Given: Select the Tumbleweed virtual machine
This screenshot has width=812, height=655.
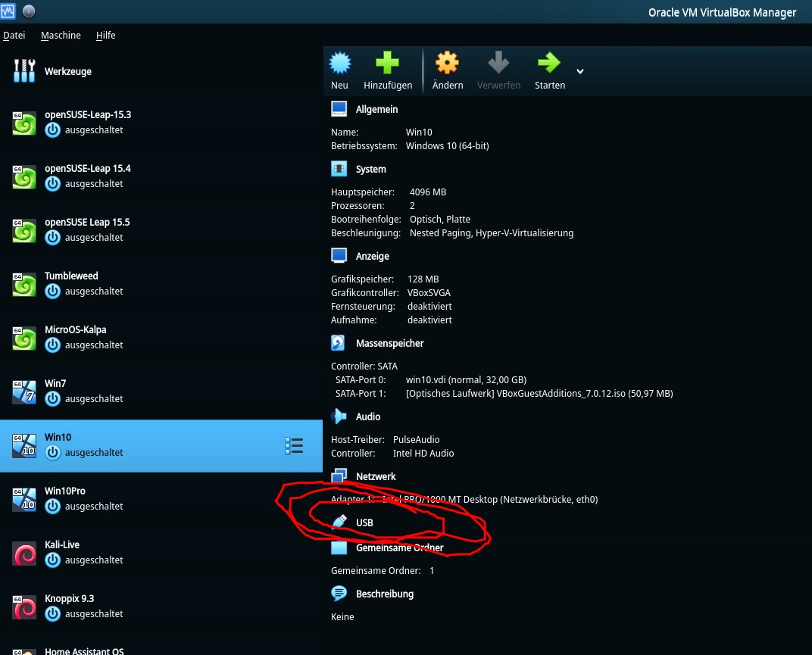Looking at the screenshot, I should [161, 284].
